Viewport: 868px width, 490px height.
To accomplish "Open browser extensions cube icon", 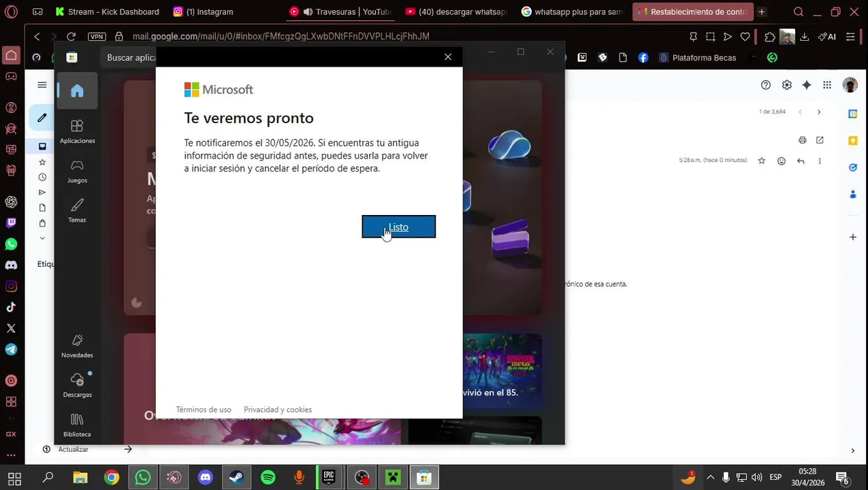I will [770, 37].
